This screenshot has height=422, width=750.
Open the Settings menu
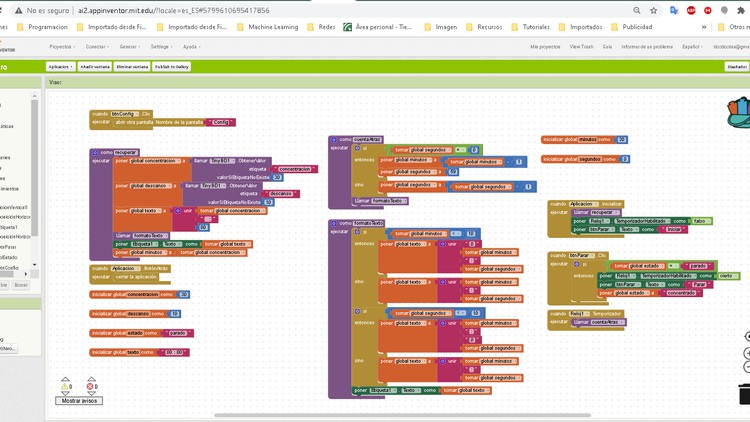160,46
